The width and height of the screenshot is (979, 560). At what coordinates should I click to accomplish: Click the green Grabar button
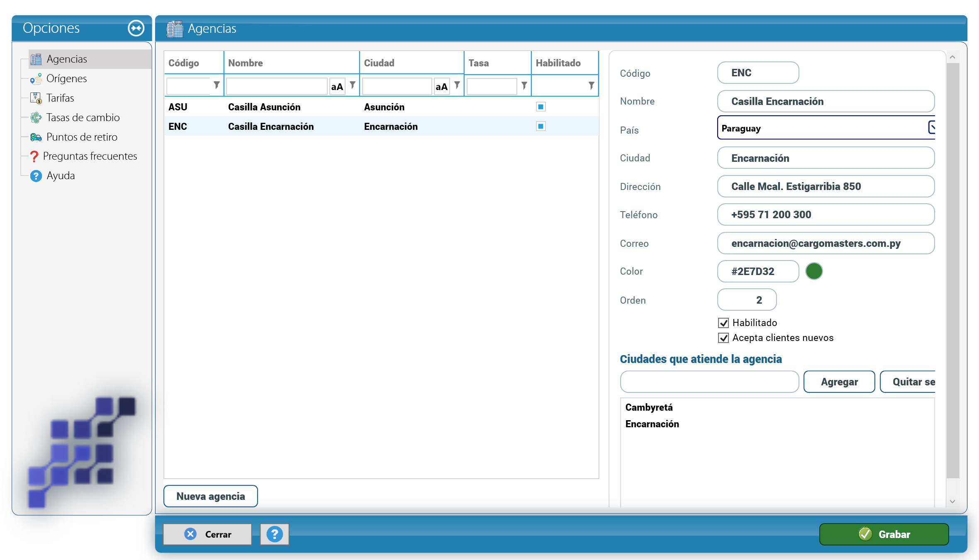(x=884, y=534)
